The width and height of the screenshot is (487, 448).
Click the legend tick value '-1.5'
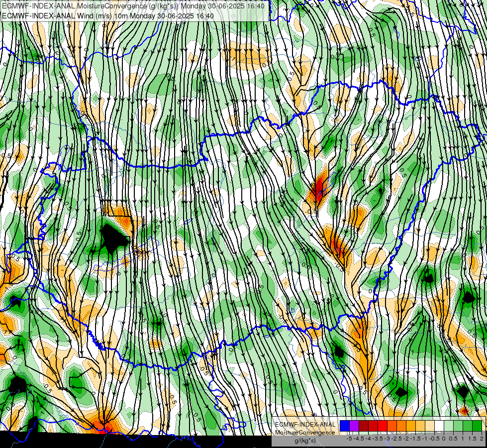click(x=415, y=439)
